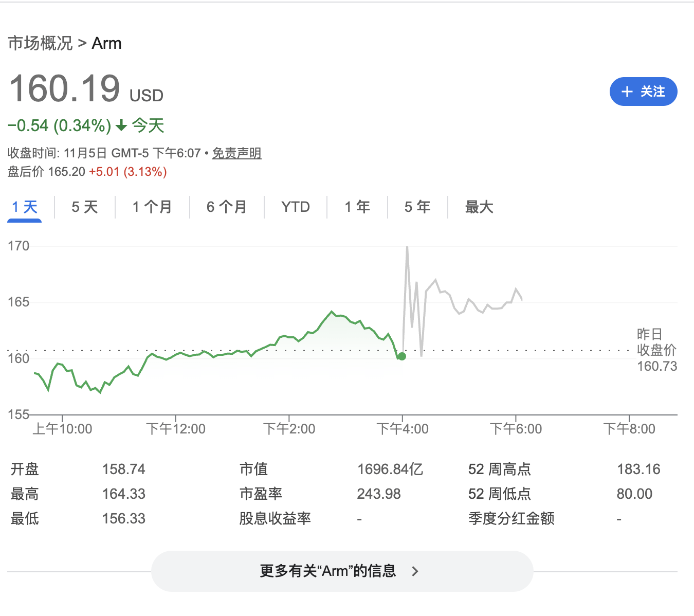Screen dimensions: 694x616
Task: Follow Arm stock with 关注 button
Action: click(x=643, y=92)
